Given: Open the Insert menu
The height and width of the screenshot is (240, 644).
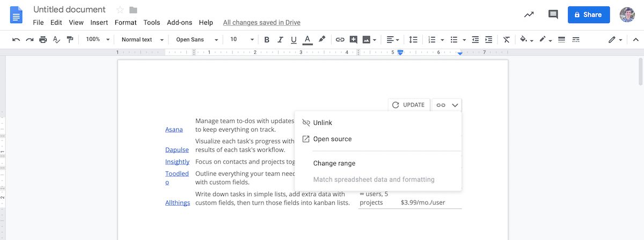Looking at the screenshot, I should click(99, 22).
